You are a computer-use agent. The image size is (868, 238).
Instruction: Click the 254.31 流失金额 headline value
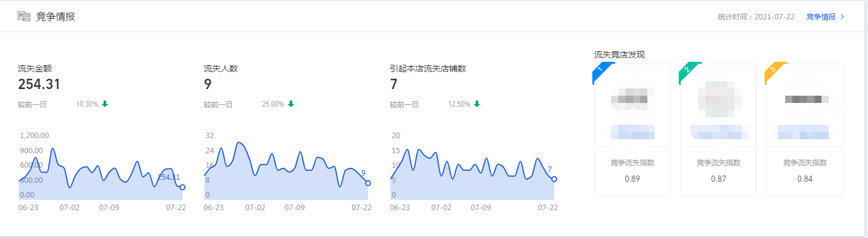(x=39, y=85)
